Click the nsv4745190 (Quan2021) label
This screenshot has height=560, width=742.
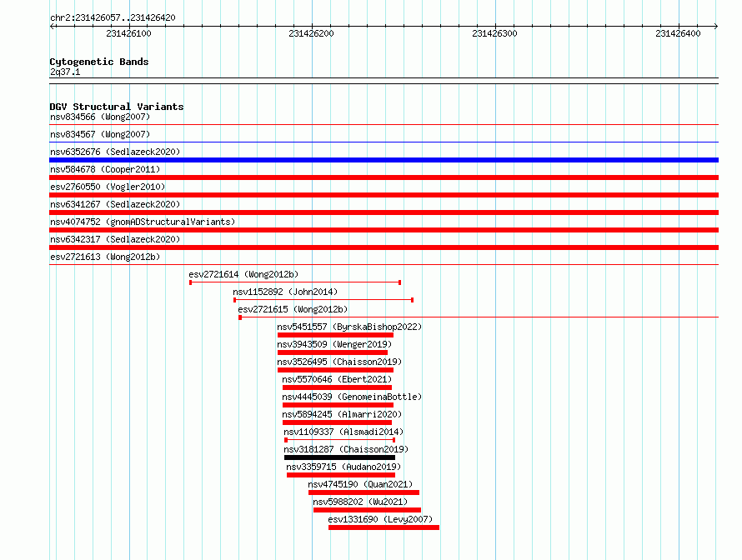coord(360,484)
